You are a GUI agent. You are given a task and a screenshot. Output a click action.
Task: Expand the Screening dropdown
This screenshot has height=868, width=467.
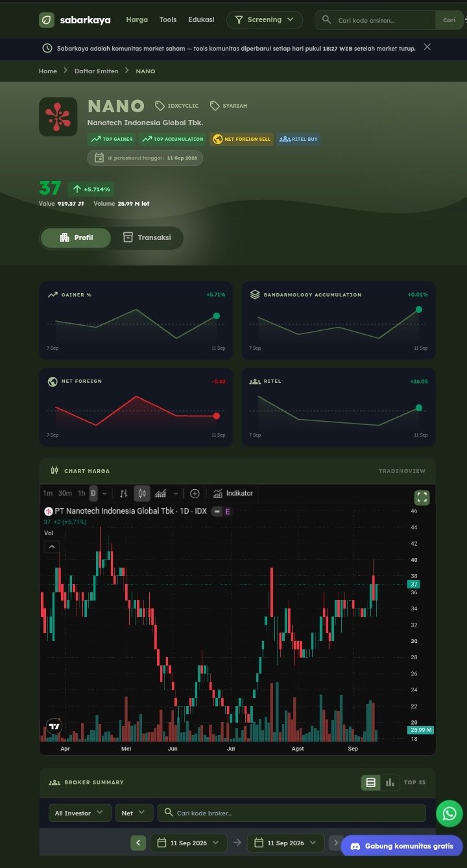point(265,20)
